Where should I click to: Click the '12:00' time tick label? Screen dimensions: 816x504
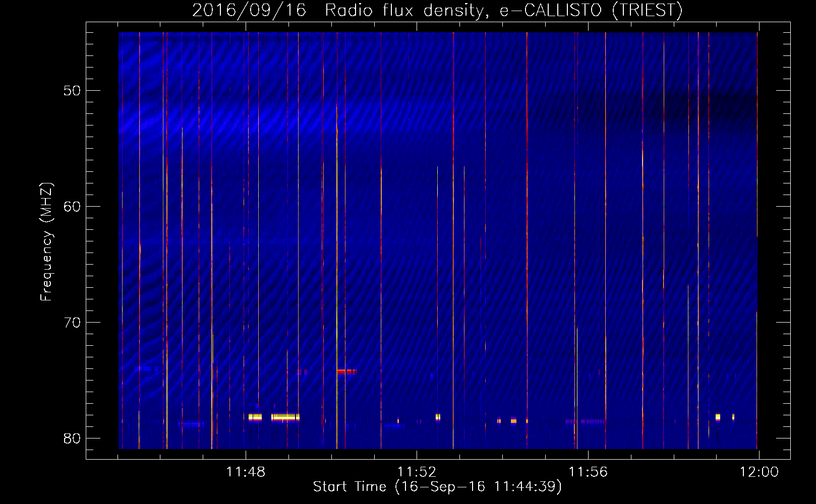tap(759, 472)
